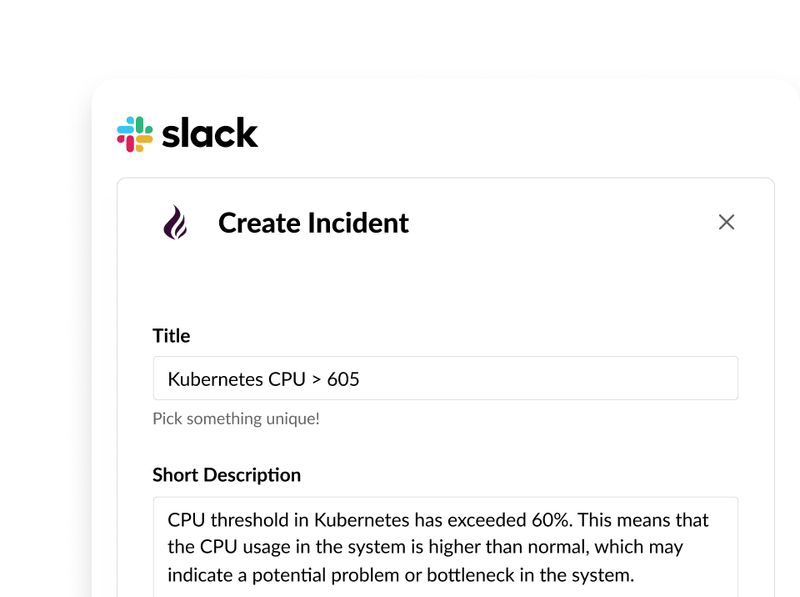This screenshot has height=597, width=800.
Task: Click the Create Incident heading
Action: point(313,223)
